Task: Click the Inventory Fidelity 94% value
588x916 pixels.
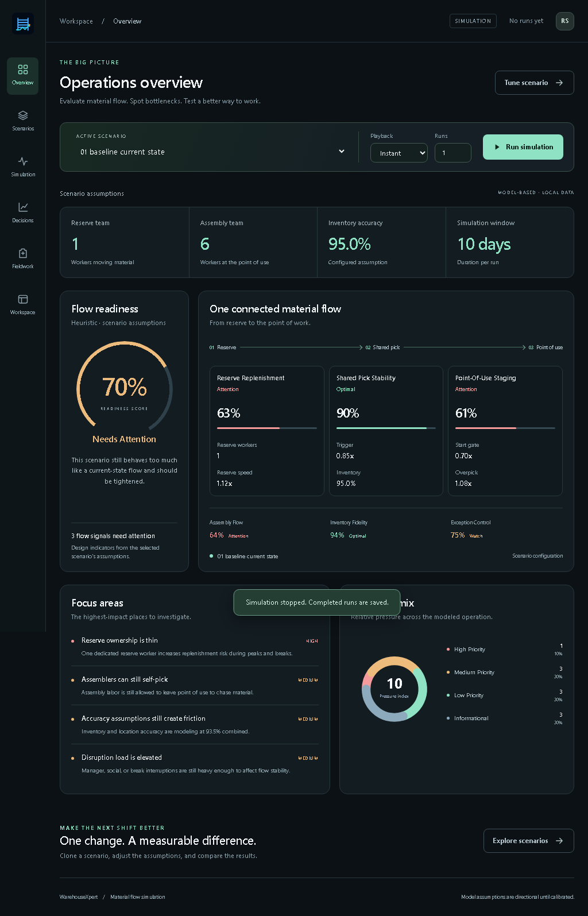Action: point(337,535)
